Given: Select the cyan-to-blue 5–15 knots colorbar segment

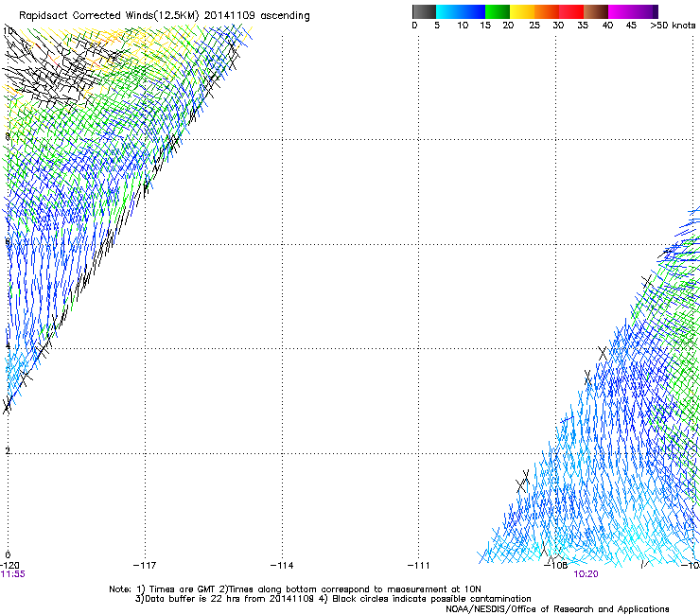Looking at the screenshot, I should click(461, 11).
